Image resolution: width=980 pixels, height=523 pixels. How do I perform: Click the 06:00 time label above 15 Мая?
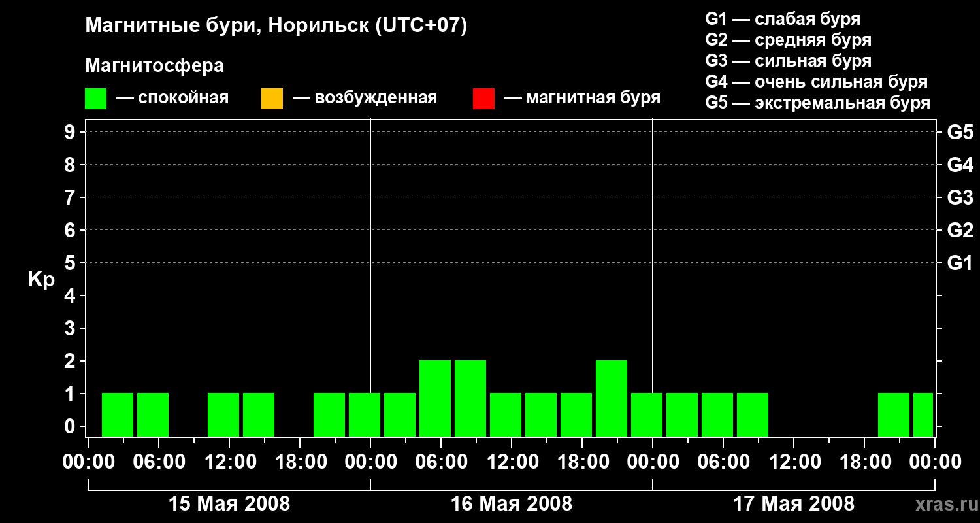(159, 462)
